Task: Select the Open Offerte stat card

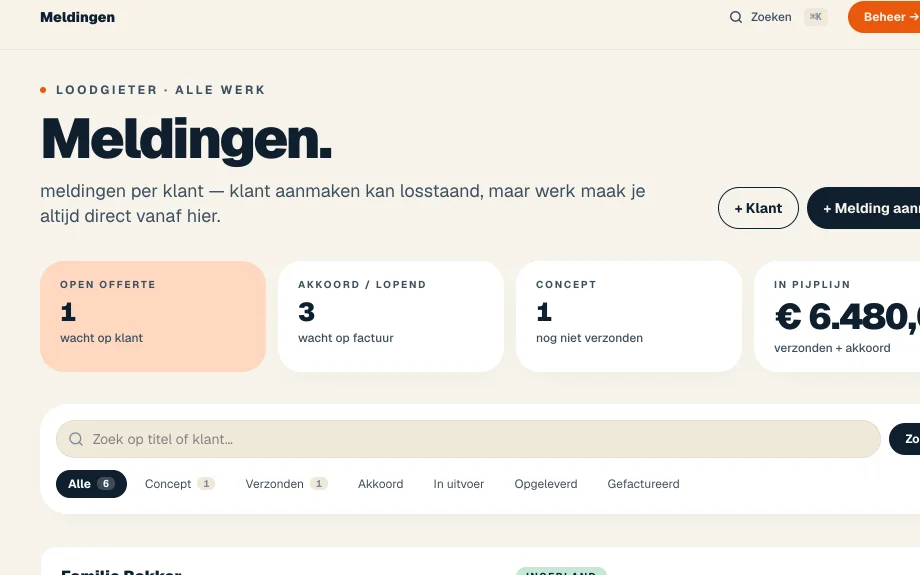Action: click(x=153, y=316)
